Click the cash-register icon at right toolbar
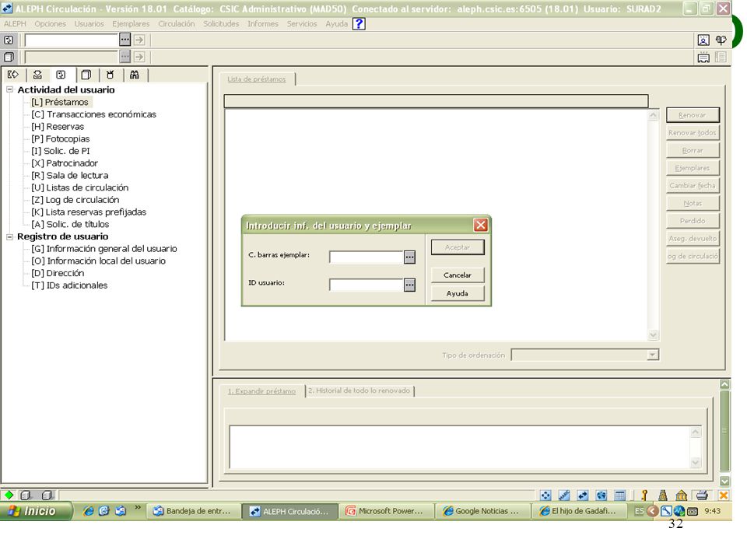The width and height of the screenshot is (747, 560). [703, 58]
